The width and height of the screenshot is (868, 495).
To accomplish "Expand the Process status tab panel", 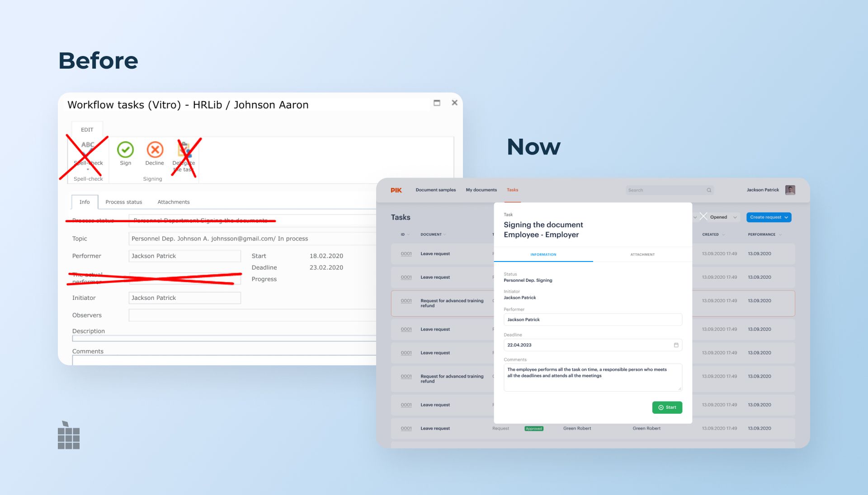I will [x=123, y=201].
